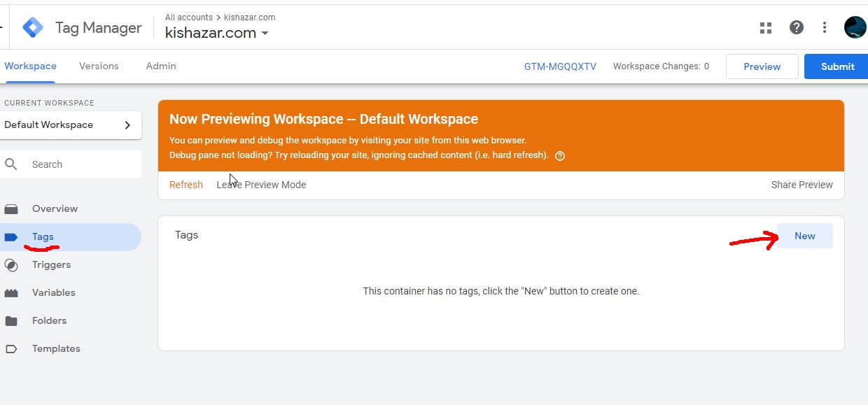This screenshot has height=405, width=868.
Task: Click the Tag Manager title text
Action: pyautogui.click(x=99, y=28)
